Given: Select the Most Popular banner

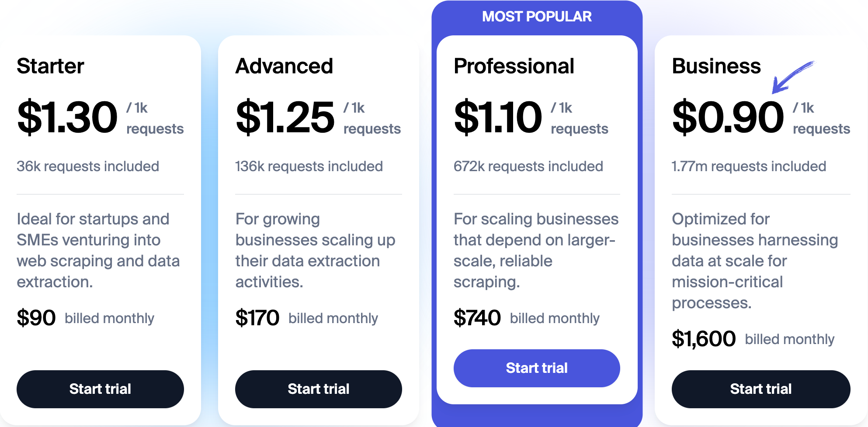Looking at the screenshot, I should click(x=537, y=17).
